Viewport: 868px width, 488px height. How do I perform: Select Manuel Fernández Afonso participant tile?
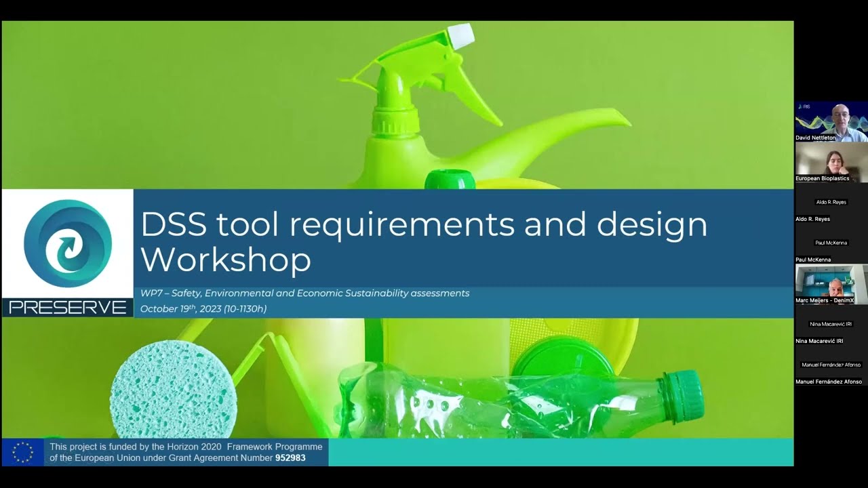831,365
